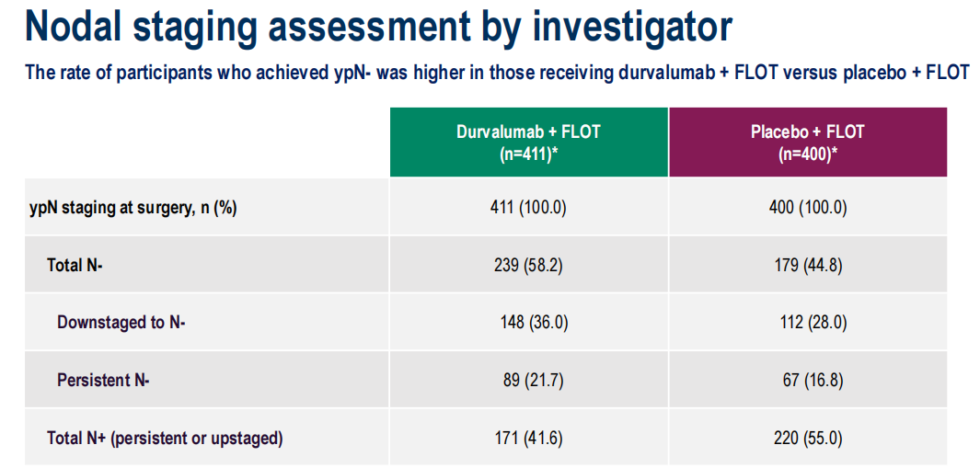Select the 239 (58.2) value
Screen dimensions: 980x468
point(528,265)
